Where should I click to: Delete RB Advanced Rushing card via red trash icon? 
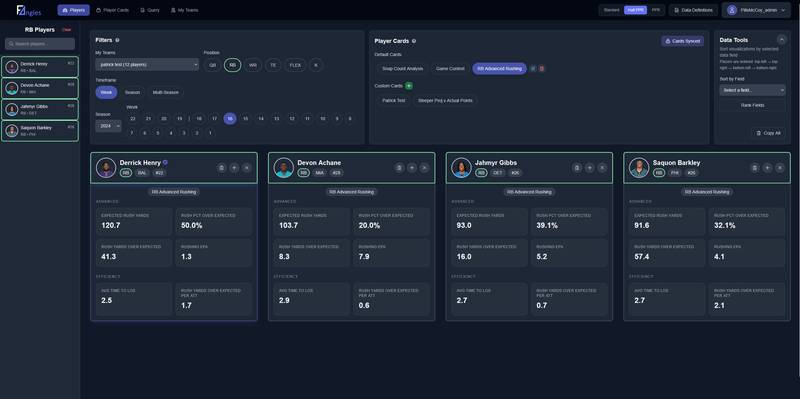[542, 68]
